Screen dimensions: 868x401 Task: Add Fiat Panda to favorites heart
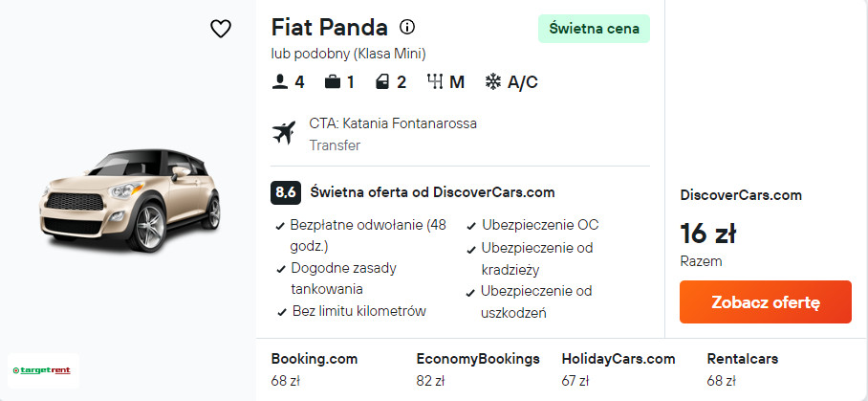coord(221,30)
